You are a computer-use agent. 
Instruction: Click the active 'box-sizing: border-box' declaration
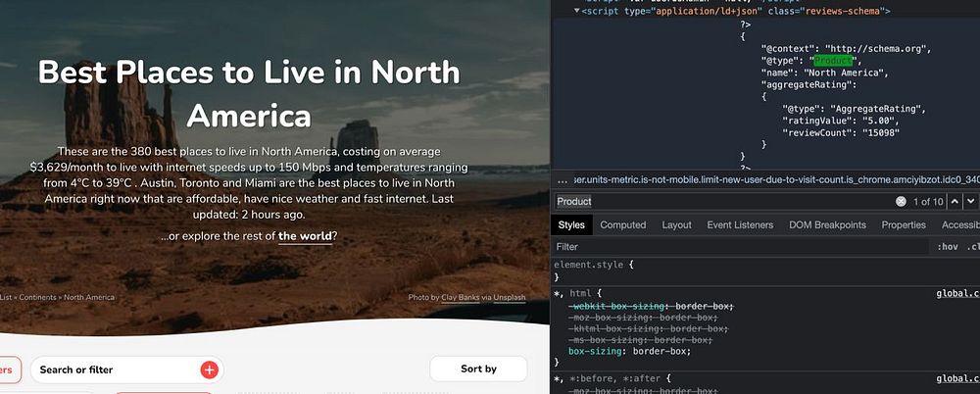coord(629,351)
